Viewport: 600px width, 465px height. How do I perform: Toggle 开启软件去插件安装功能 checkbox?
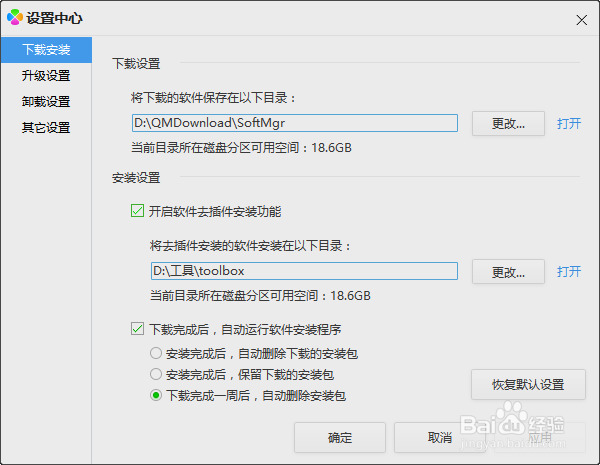[137, 211]
